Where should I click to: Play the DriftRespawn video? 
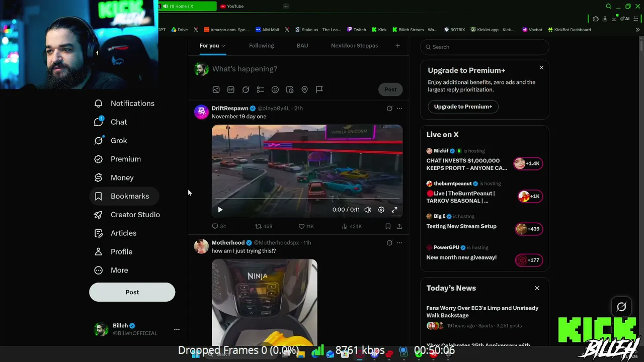220,210
